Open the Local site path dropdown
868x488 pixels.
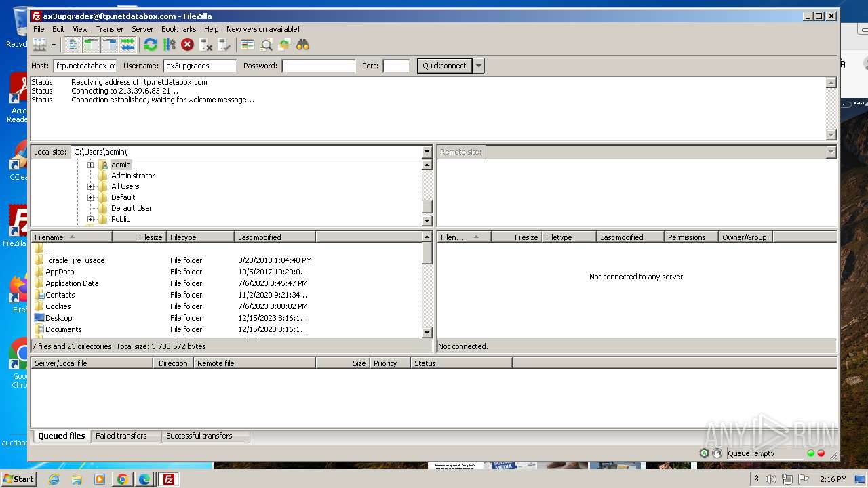tap(427, 152)
